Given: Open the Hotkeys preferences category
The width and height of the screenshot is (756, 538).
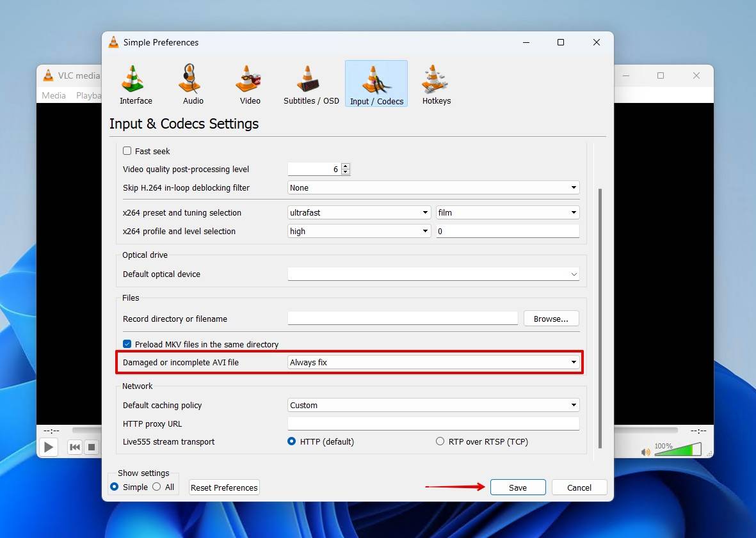Looking at the screenshot, I should click(437, 84).
